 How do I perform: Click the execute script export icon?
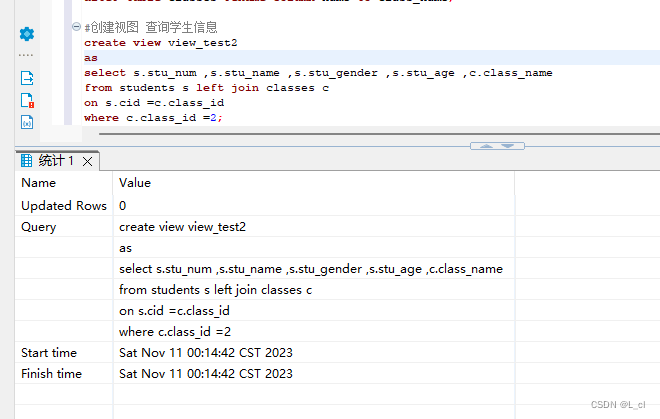[27, 78]
